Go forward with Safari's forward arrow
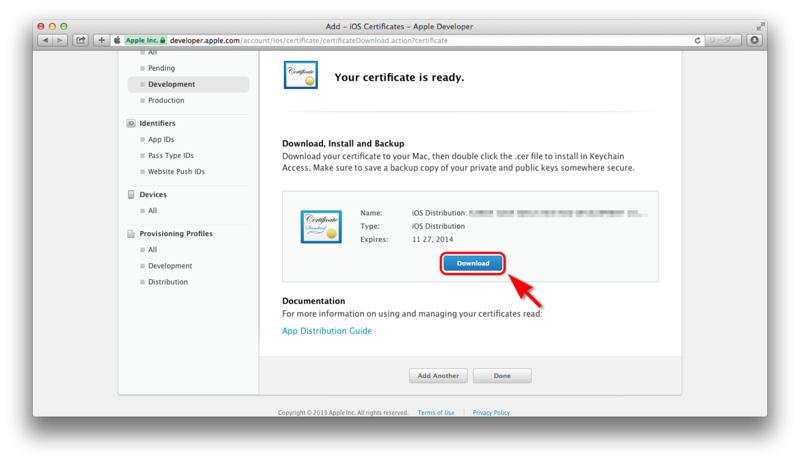Viewport: 800px width, 462px height. pyautogui.click(x=60, y=40)
